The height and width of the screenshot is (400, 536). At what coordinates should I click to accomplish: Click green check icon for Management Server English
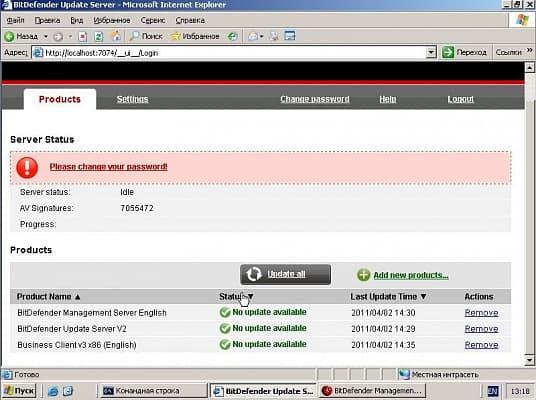[x=225, y=312]
